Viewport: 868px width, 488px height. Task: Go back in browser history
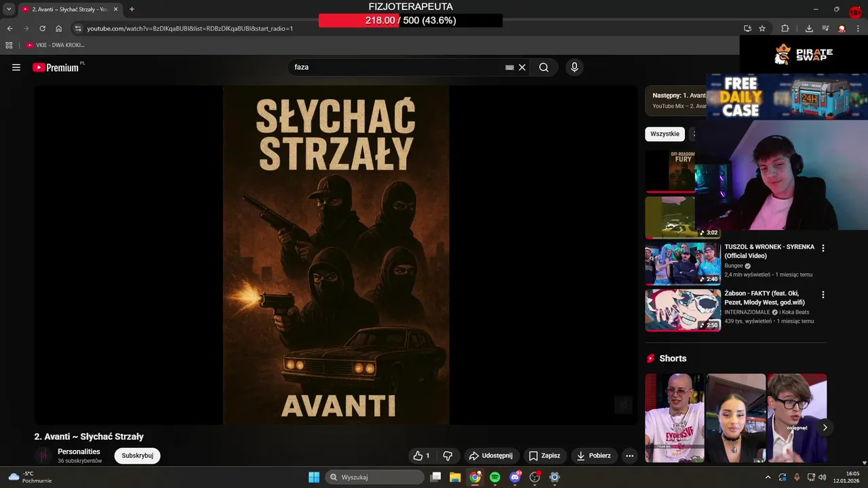[9, 28]
